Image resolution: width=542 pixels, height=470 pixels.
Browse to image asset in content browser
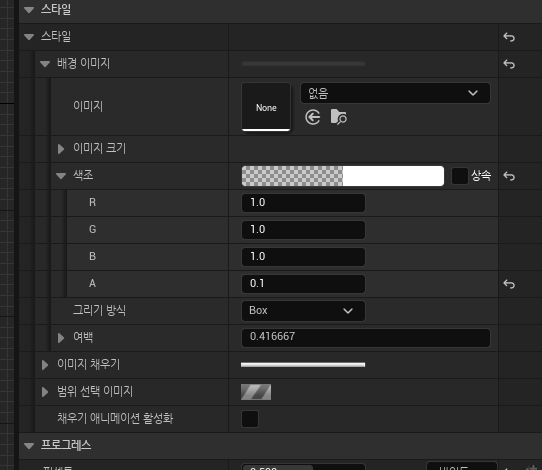(x=338, y=117)
